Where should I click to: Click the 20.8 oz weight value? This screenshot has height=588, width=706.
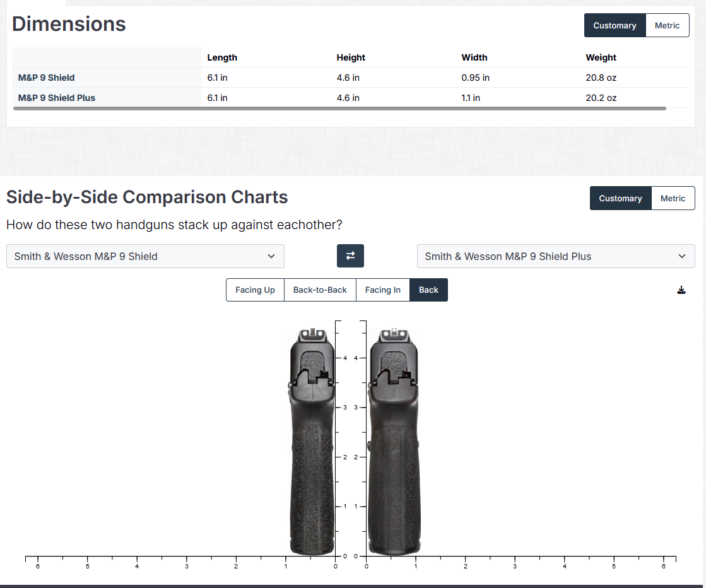(x=601, y=78)
